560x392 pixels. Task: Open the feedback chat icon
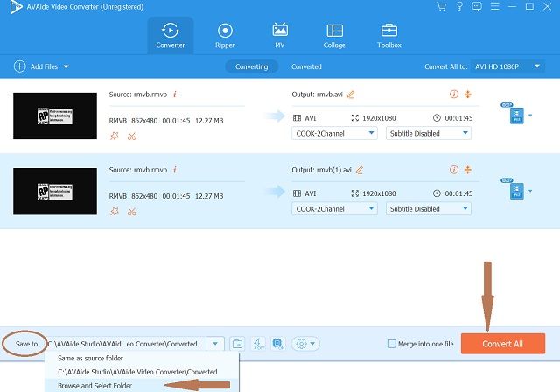477,6
